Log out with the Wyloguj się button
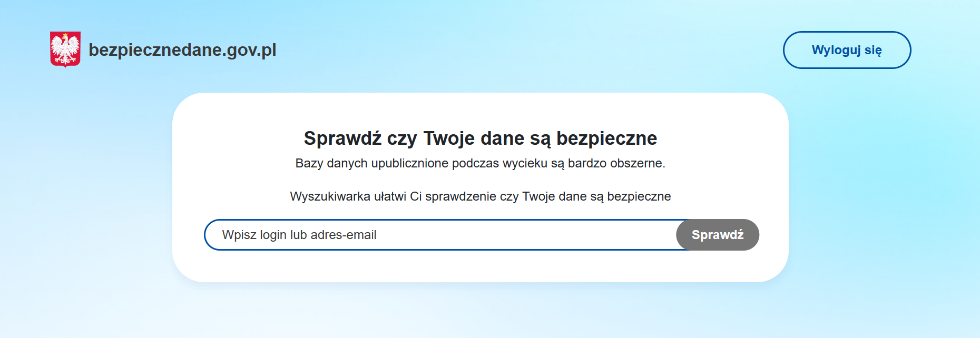 847,50
